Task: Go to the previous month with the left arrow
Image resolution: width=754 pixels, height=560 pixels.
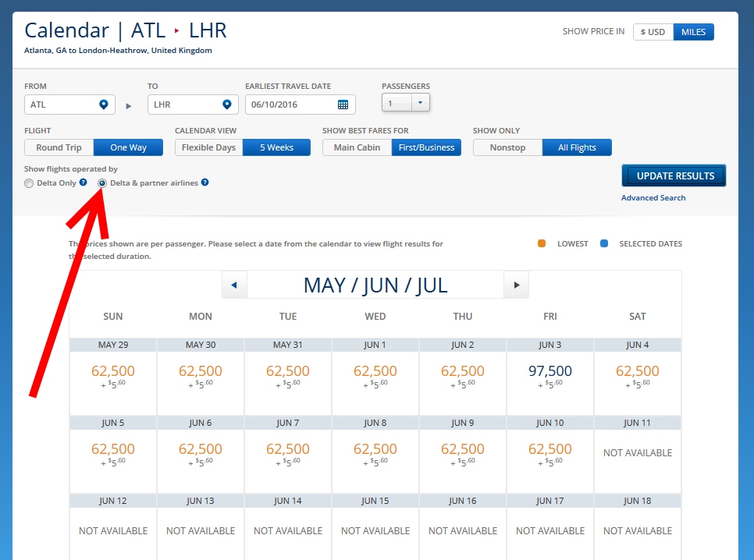Action: (x=234, y=285)
